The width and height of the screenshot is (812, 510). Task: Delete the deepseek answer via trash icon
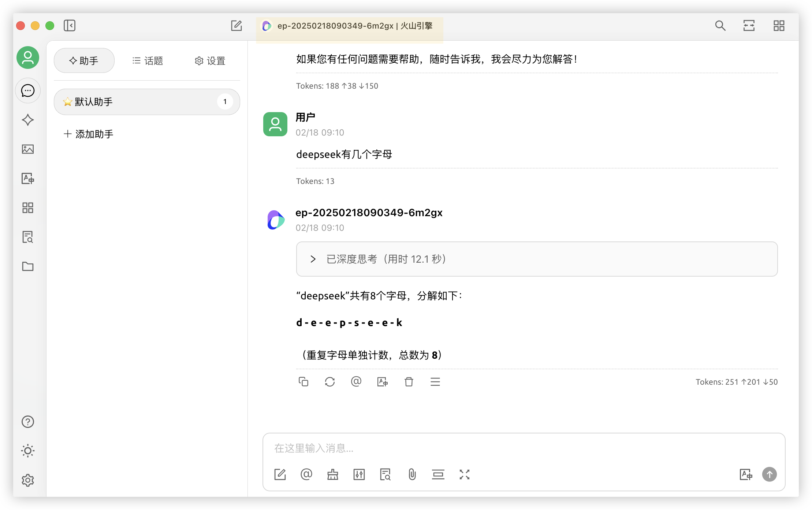409,382
